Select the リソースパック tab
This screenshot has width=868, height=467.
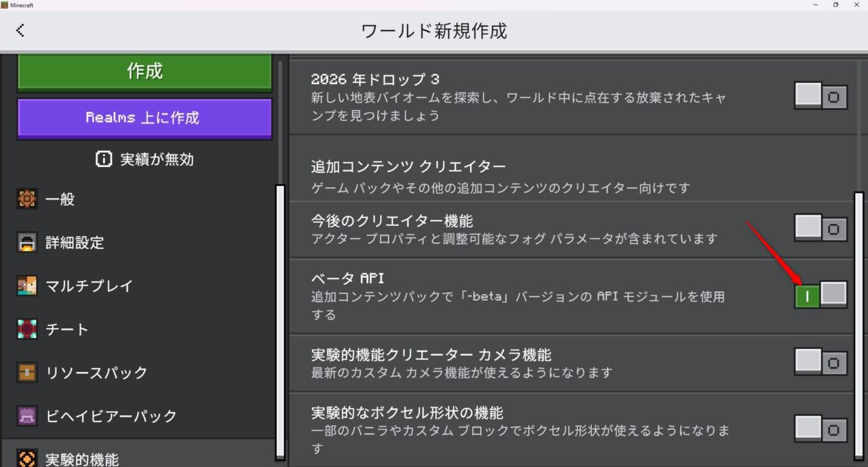pos(138,373)
